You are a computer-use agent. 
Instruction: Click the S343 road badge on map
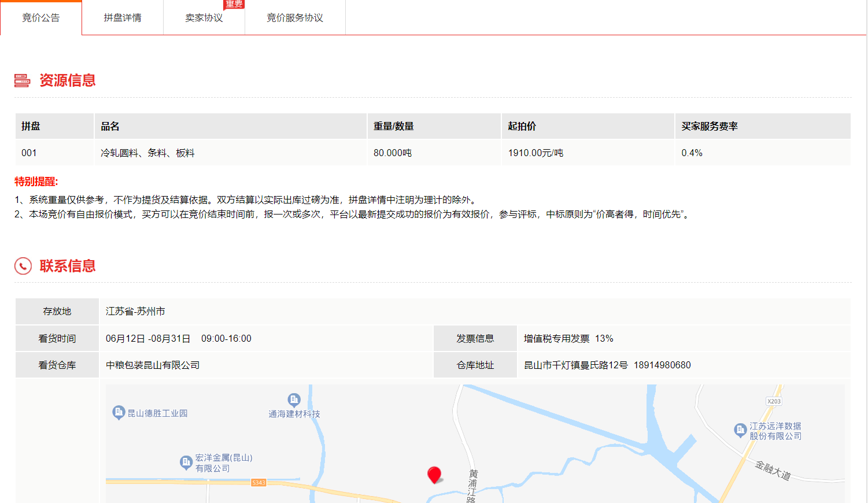click(x=258, y=482)
